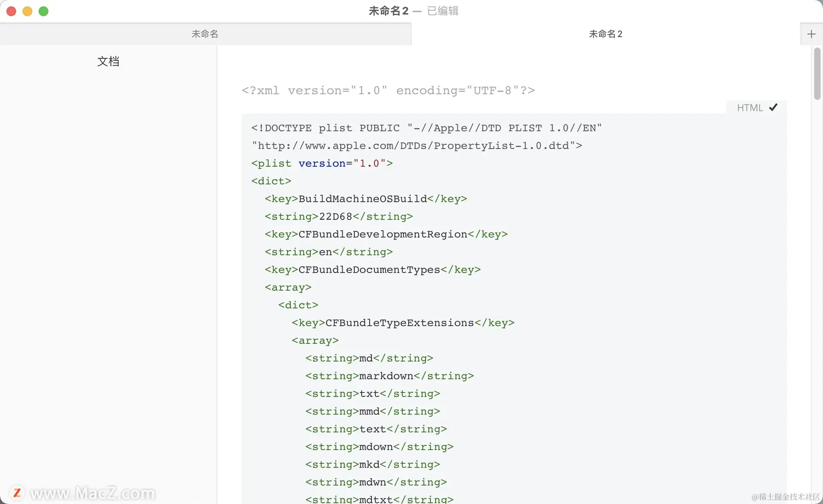Click the yellow minimize traffic light
The width and height of the screenshot is (823, 504).
[27, 11]
